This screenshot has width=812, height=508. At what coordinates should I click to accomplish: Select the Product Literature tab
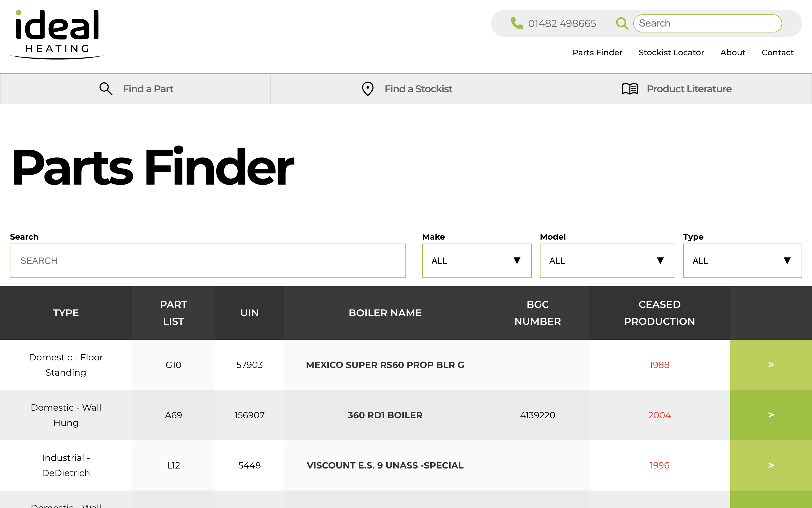(676, 89)
